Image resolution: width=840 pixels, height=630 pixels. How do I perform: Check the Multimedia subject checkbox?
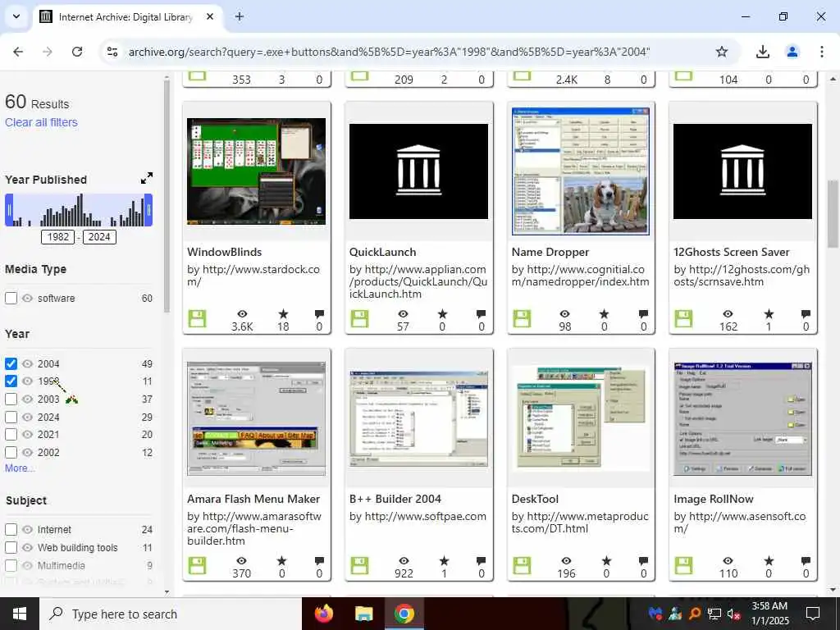pos(11,565)
